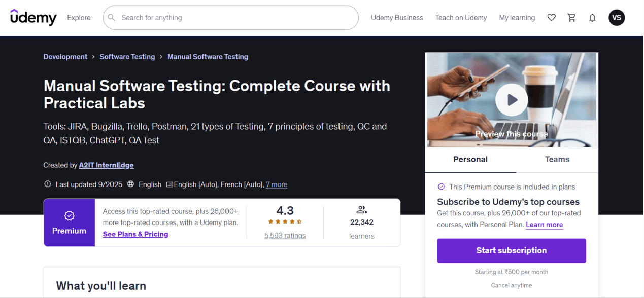Click the learners count icon

pos(361,209)
